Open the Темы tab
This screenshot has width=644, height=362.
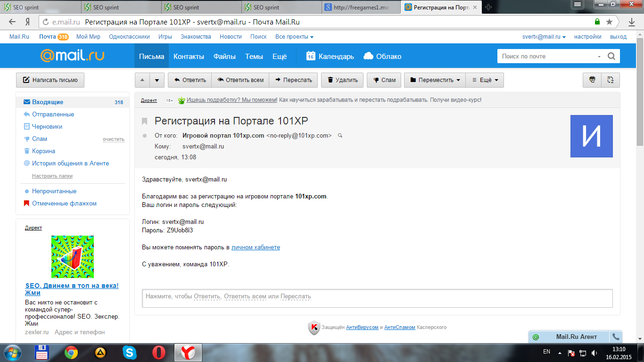(x=254, y=56)
